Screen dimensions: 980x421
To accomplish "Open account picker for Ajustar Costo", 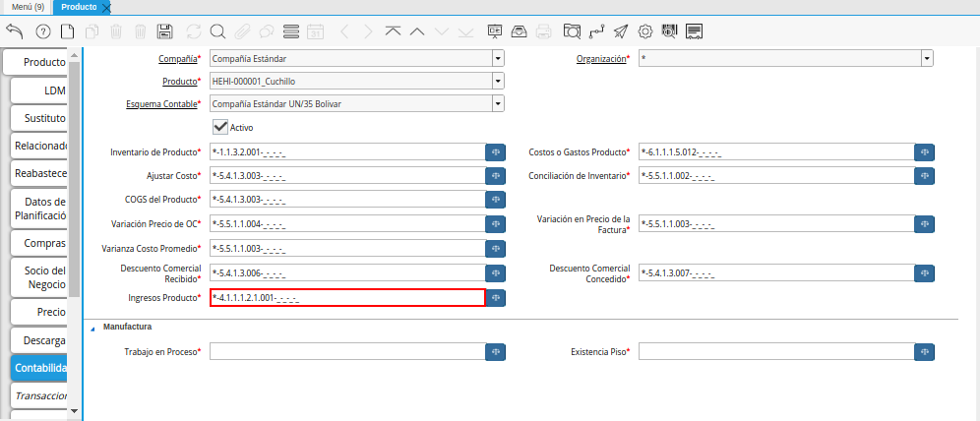I will tap(496, 176).
